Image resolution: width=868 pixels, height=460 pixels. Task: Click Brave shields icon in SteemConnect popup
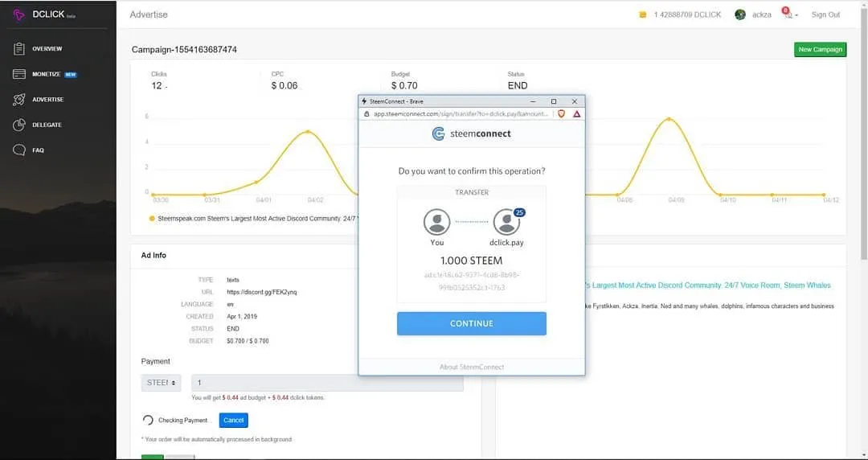561,113
